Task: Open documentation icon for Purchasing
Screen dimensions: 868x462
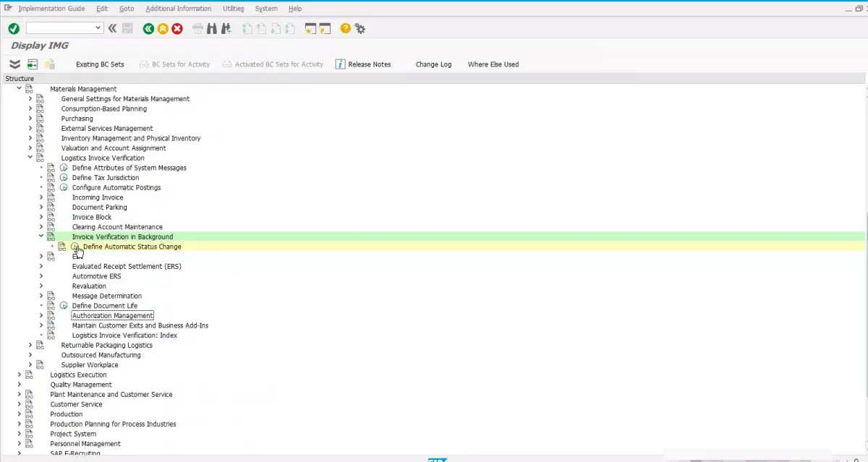Action: 40,119
